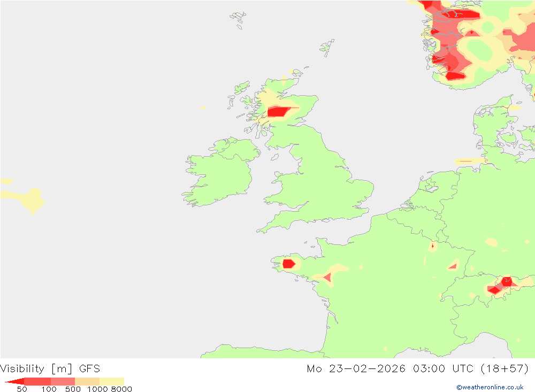Click the red low-visibility patch over Scotland
Viewport: 535px width, 392px height.
tap(278, 112)
